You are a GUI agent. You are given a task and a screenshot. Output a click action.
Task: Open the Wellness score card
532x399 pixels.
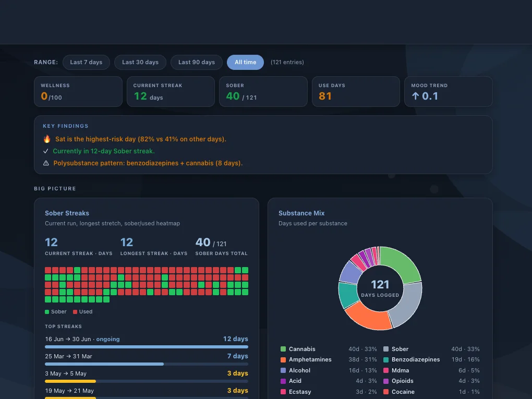click(78, 92)
